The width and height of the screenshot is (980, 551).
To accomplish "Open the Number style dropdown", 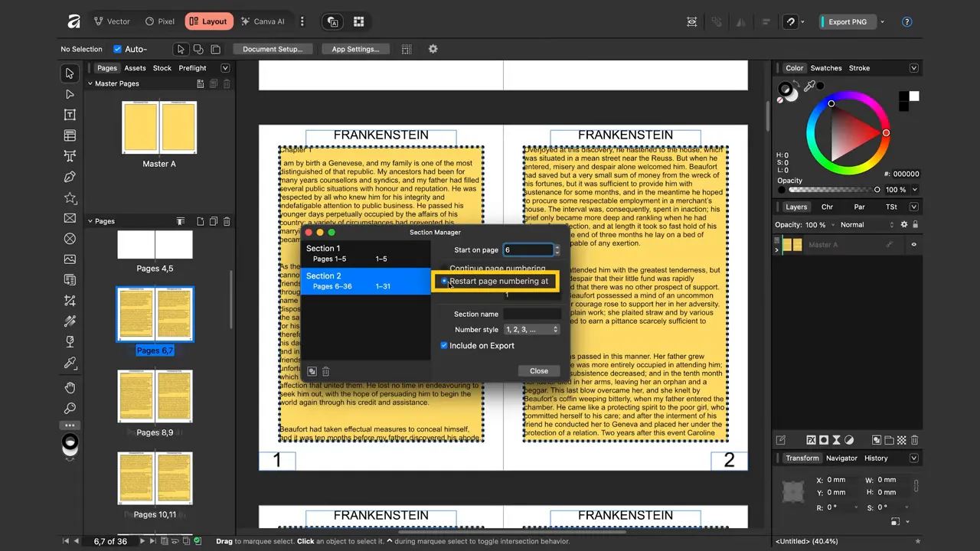I will (531, 329).
